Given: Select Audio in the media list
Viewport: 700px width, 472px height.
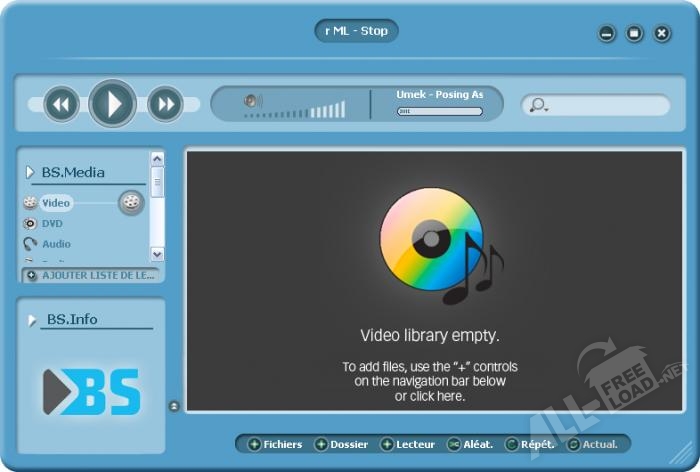Looking at the screenshot, I should [x=56, y=244].
